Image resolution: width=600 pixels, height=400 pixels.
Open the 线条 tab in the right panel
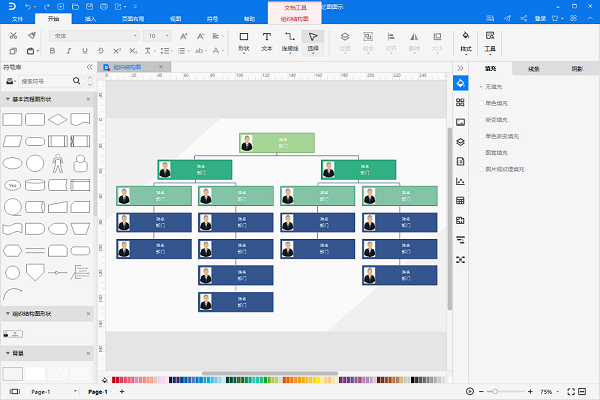533,69
